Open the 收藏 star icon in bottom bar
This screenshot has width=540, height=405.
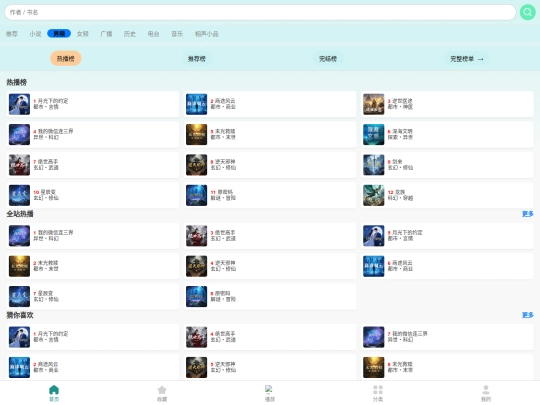tap(162, 390)
